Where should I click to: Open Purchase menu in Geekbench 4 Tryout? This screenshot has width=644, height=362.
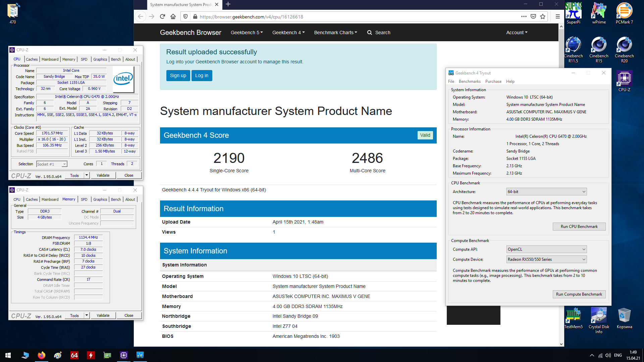(x=493, y=81)
